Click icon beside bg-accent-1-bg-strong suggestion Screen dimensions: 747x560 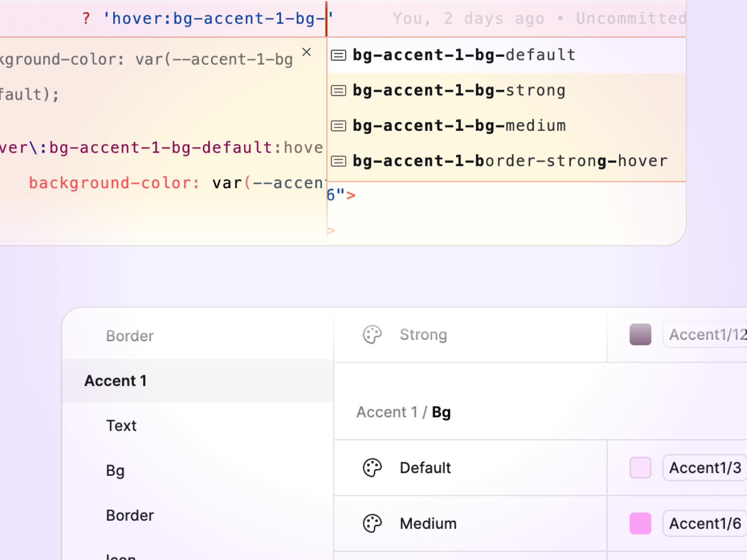click(338, 90)
